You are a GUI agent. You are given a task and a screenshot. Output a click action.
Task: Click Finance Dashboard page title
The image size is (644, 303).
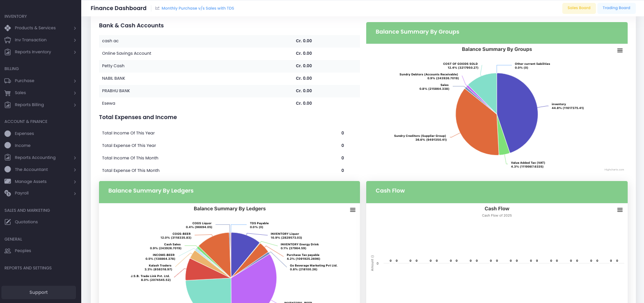119,8
